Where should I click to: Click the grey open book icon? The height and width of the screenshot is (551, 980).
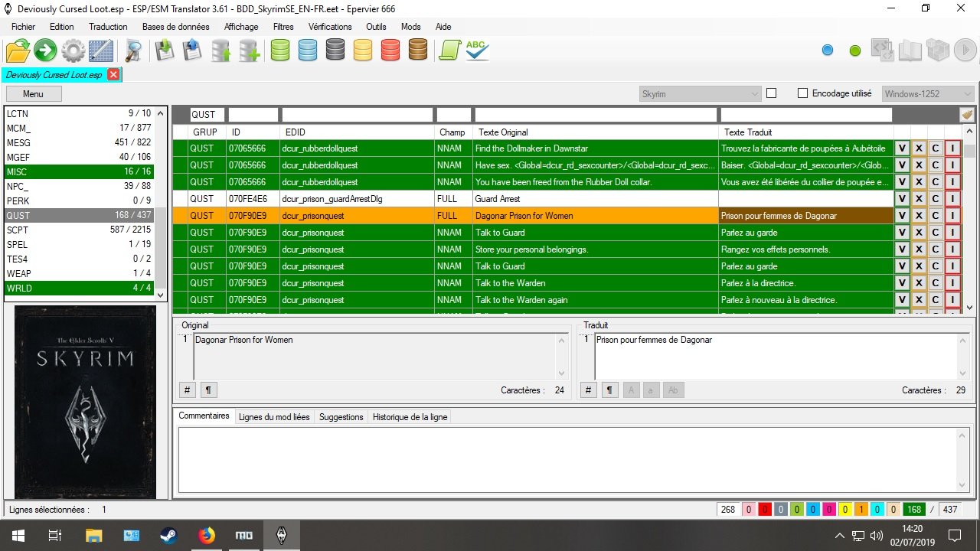click(910, 51)
